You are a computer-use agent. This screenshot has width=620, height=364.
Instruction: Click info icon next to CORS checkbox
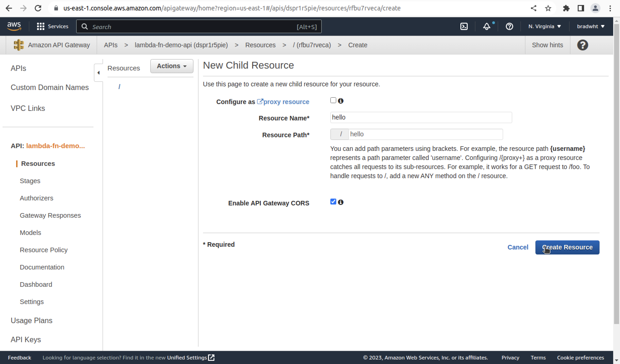(x=341, y=202)
